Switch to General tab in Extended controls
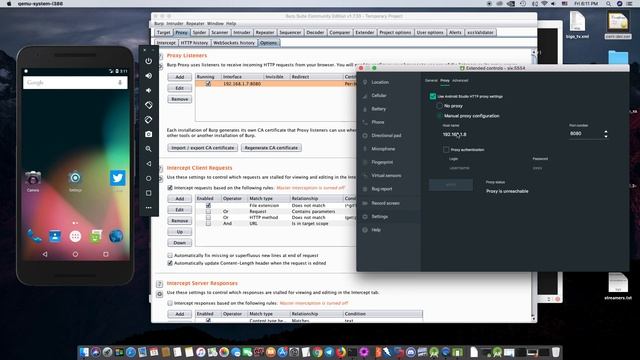Screen dimensions: 640x360 431,80
